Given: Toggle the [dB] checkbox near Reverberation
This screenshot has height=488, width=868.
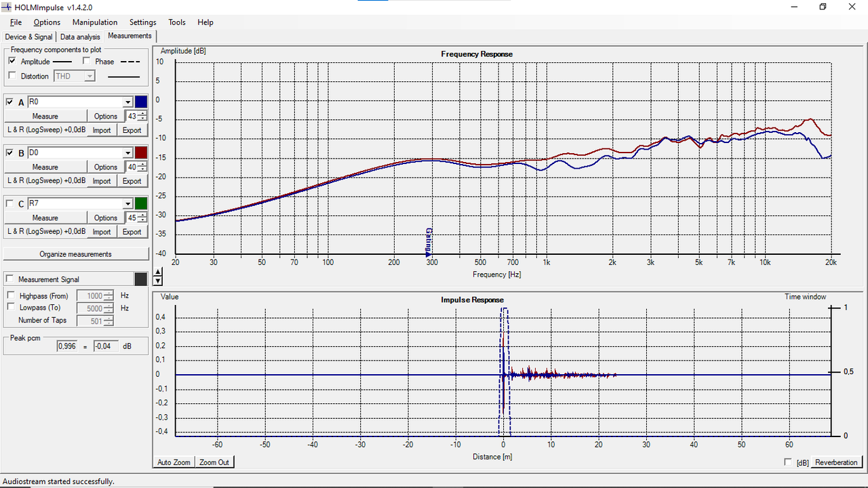Looking at the screenshot, I should (x=787, y=462).
